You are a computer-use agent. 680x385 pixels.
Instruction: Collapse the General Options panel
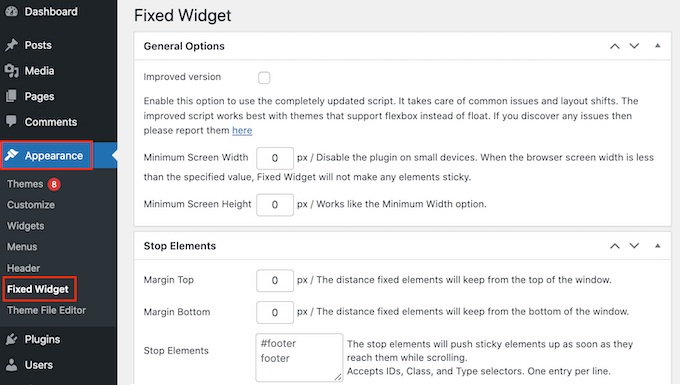657,46
